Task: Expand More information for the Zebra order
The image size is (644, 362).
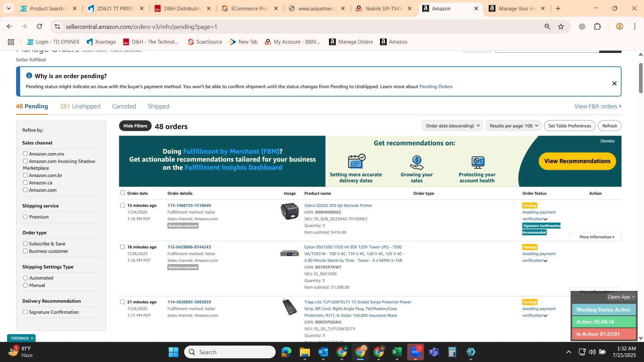Action: pyautogui.click(x=595, y=237)
